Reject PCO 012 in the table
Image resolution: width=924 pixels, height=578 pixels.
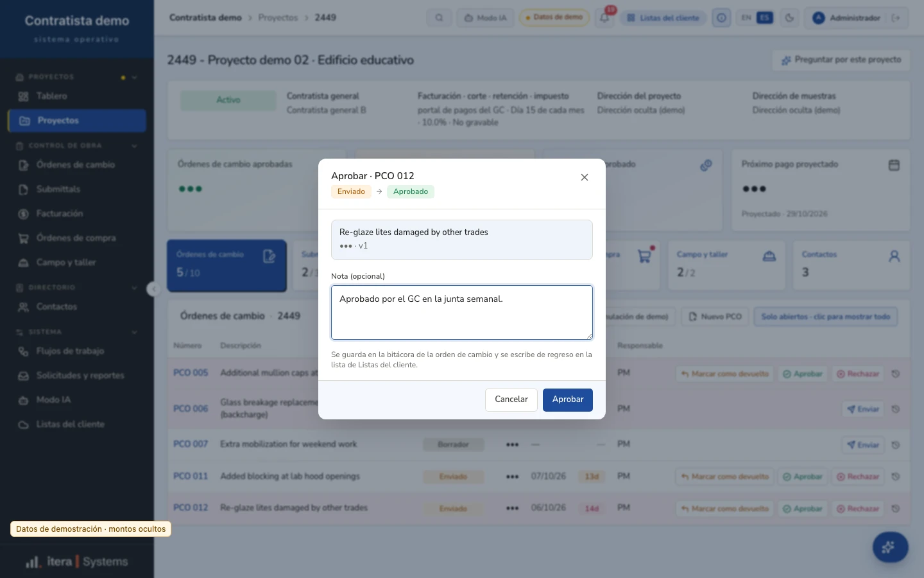click(857, 509)
